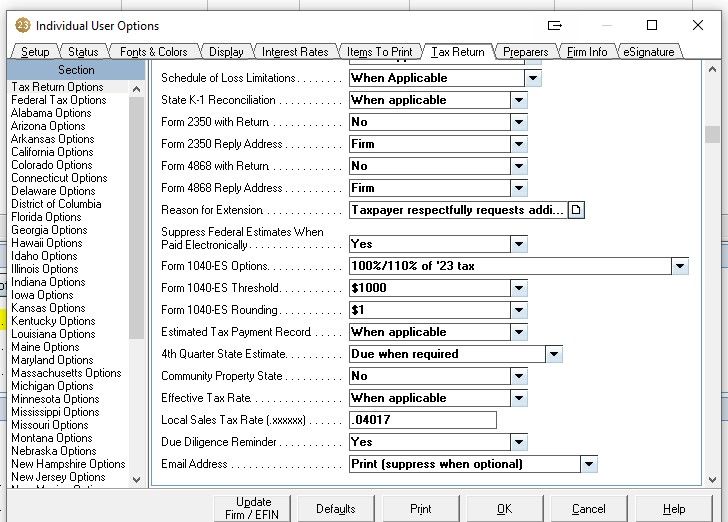This screenshot has width=728, height=522.
Task: Select Federal Tax Options section
Action: coord(59,100)
